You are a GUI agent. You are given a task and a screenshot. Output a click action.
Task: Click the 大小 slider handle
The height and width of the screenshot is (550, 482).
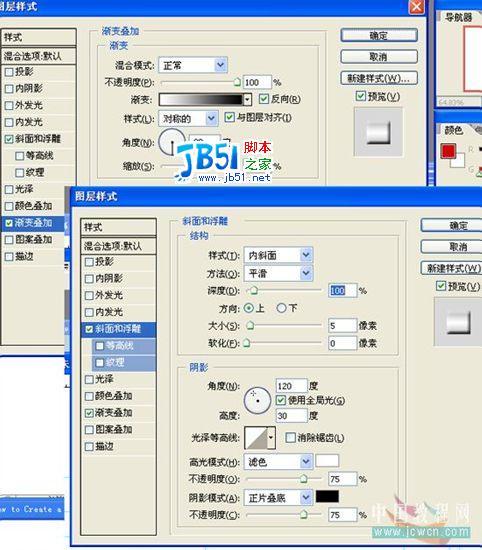point(250,326)
